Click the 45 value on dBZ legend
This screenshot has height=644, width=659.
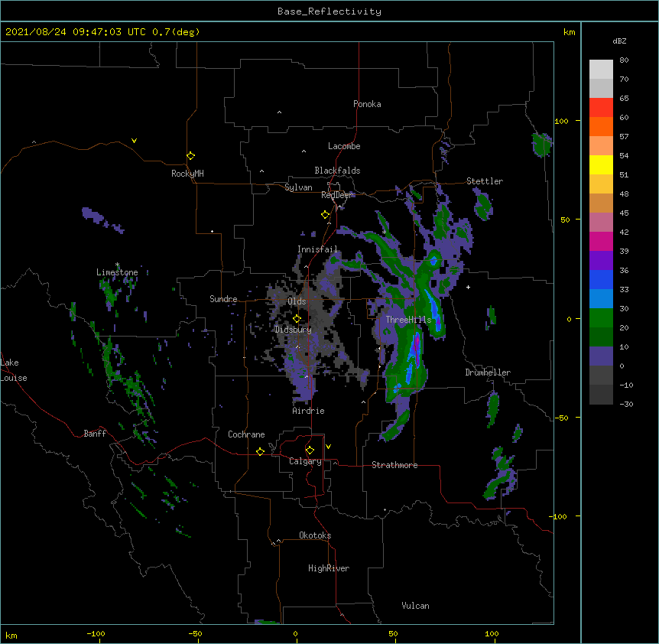point(624,213)
